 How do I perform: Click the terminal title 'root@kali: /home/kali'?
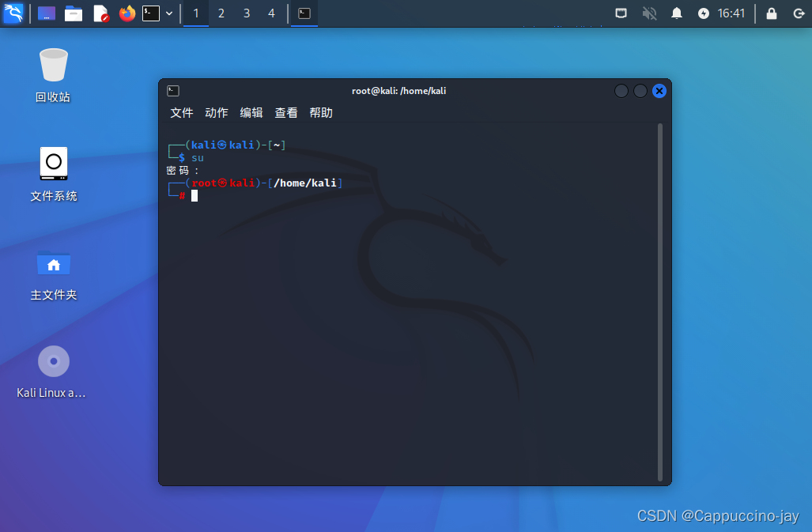398,91
